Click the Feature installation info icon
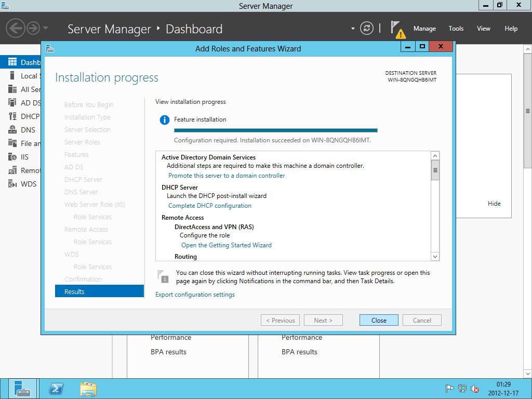 pos(165,120)
